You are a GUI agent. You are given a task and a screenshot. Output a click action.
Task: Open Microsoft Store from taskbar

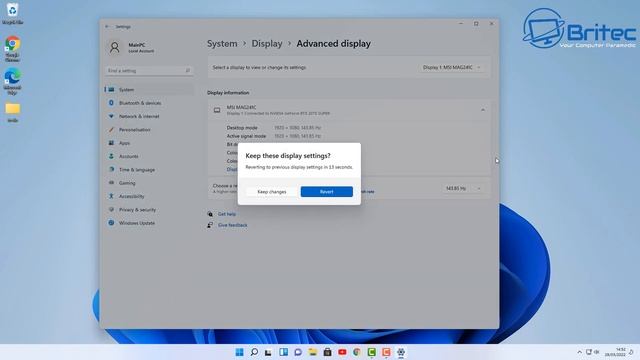click(327, 352)
